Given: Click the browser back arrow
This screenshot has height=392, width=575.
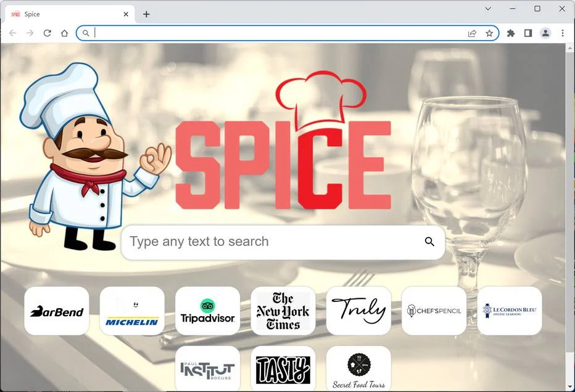Looking at the screenshot, I should 13,33.
